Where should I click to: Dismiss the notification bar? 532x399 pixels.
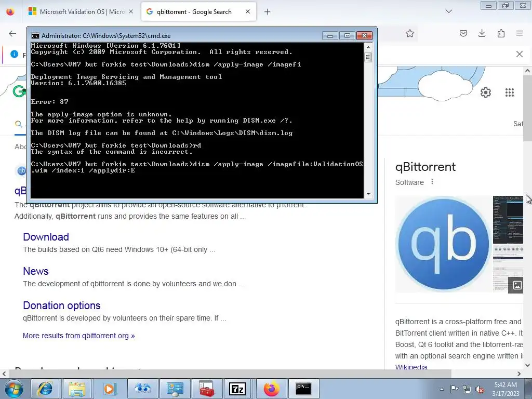click(519, 54)
